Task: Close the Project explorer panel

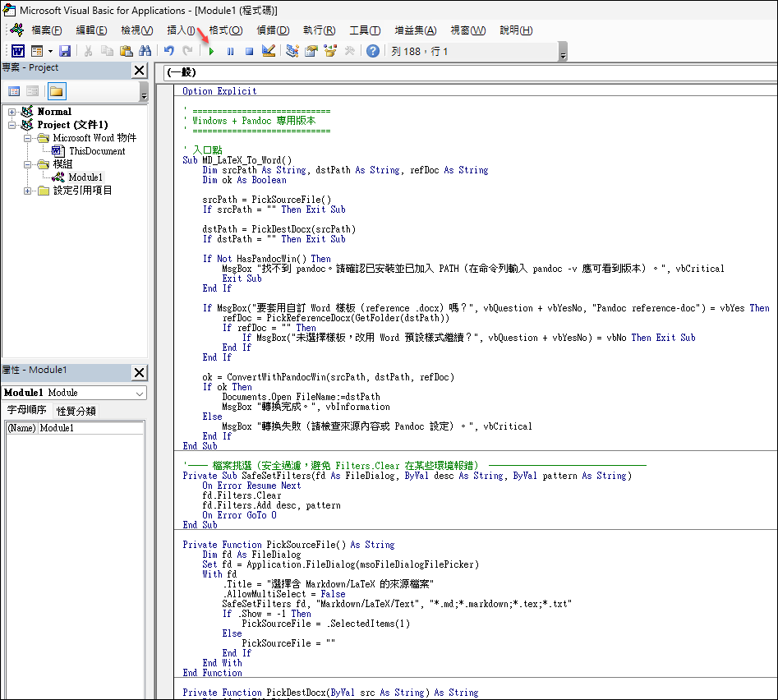Action: [x=140, y=71]
